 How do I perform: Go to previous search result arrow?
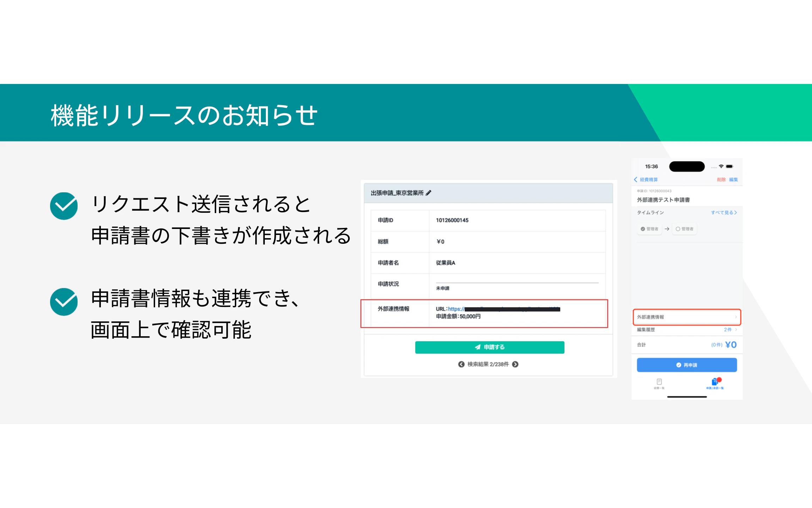click(461, 364)
